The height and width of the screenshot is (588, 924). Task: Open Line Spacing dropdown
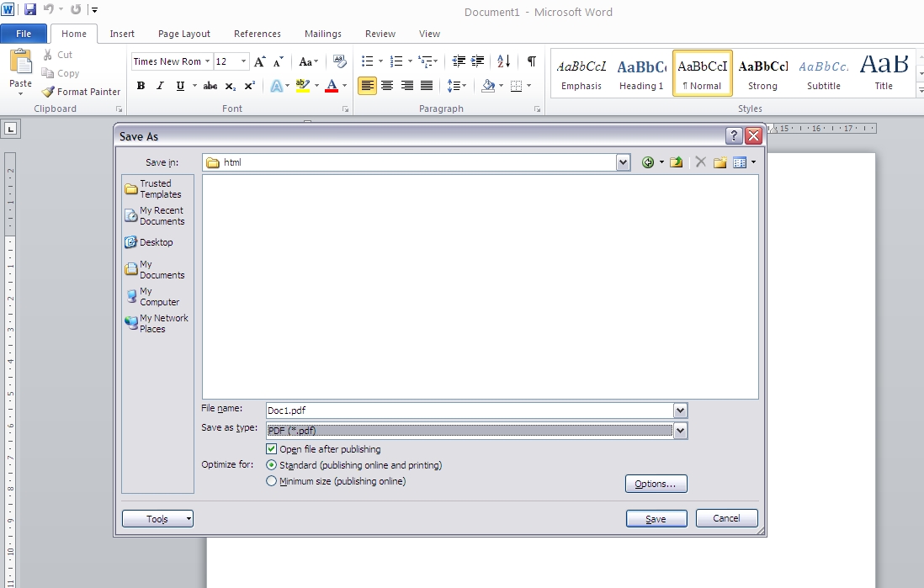tap(457, 86)
